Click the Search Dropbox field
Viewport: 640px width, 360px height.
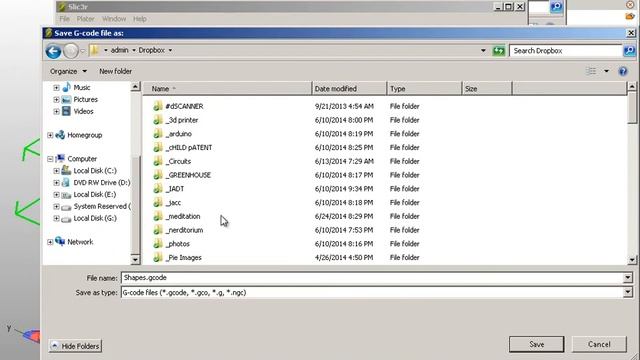[x=566, y=51]
